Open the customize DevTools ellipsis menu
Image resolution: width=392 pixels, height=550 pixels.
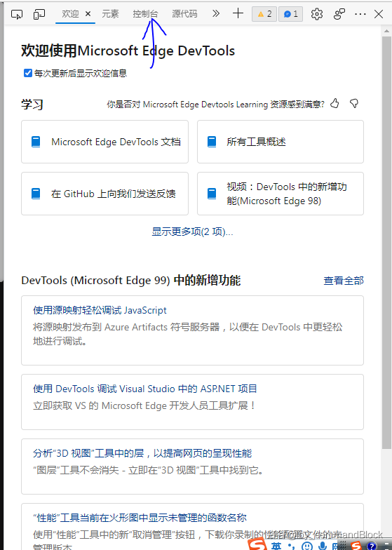click(x=360, y=14)
